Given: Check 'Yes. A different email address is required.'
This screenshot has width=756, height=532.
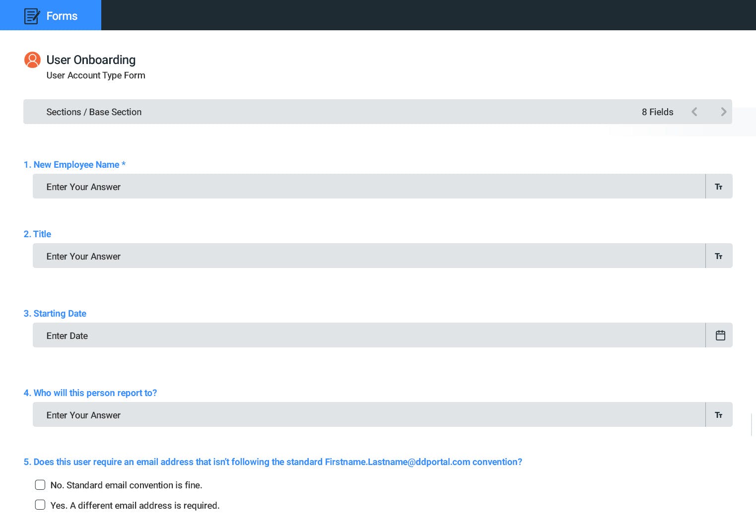Looking at the screenshot, I should [x=40, y=505].
